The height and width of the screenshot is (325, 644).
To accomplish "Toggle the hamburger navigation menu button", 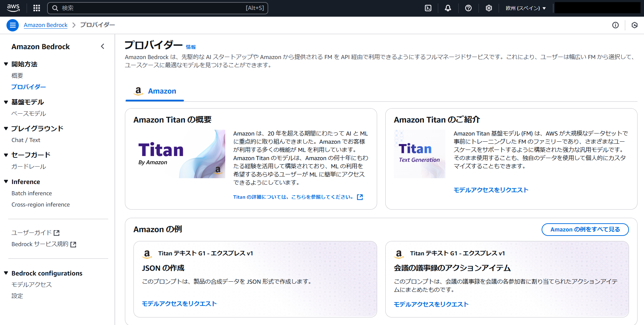I will [13, 25].
